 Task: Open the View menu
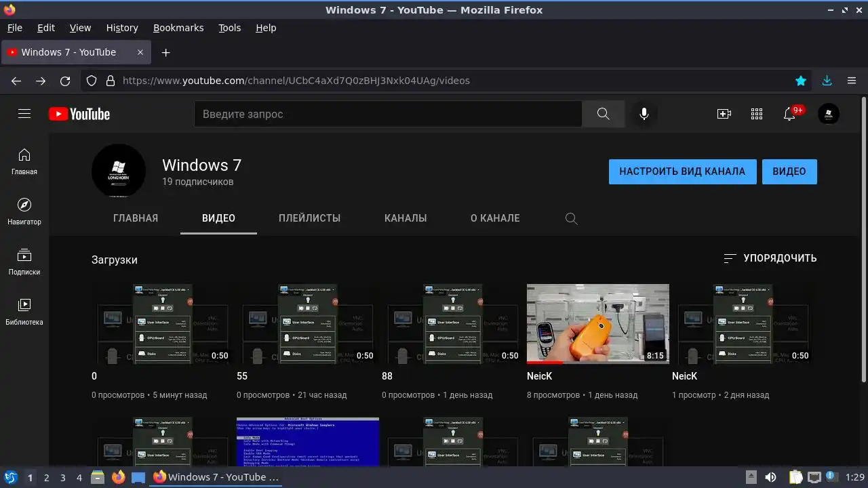click(80, 28)
